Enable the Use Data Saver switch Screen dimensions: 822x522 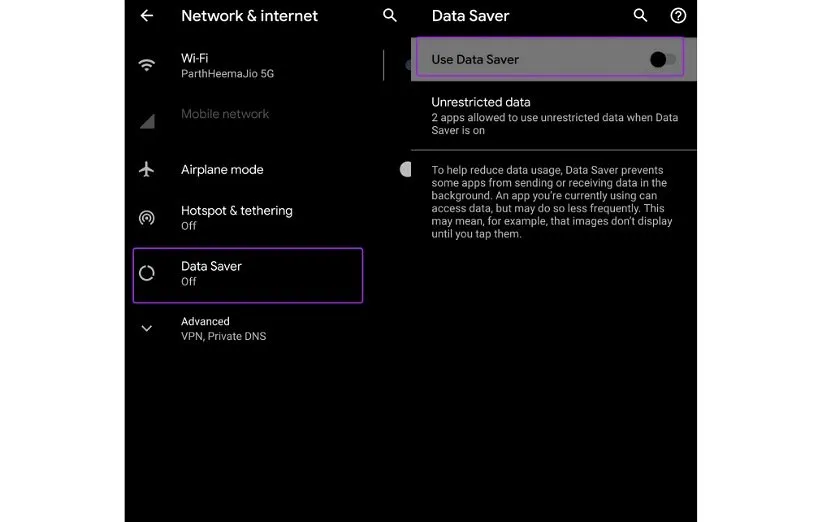point(661,60)
